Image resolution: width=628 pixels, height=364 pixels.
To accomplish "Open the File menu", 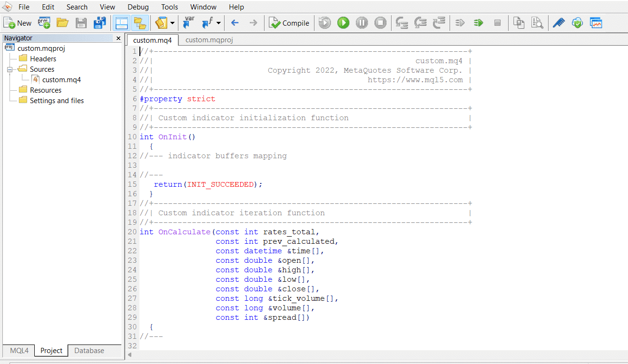I will click(x=24, y=7).
